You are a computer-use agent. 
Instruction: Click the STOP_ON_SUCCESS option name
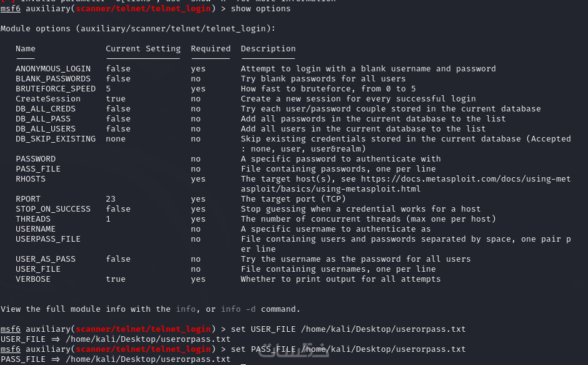[53, 209]
